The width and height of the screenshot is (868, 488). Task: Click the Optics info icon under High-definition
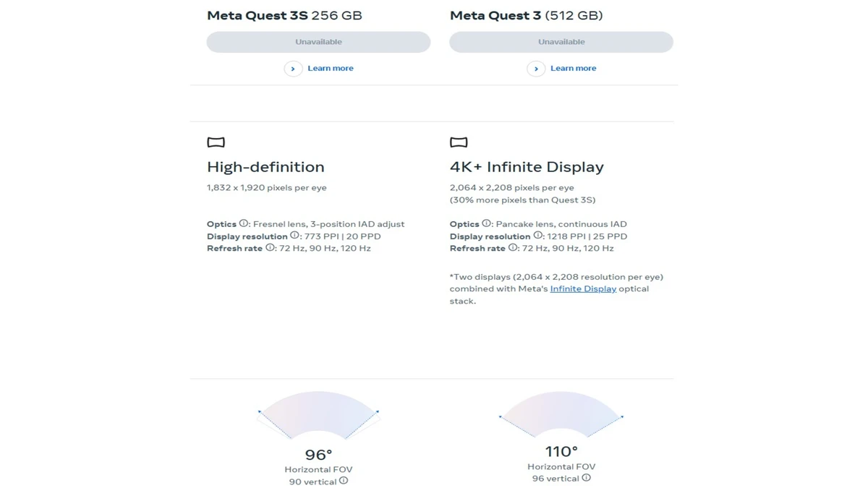click(242, 223)
